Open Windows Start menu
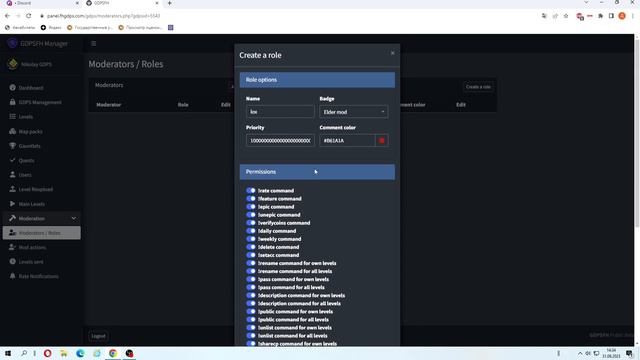 tap(8, 353)
